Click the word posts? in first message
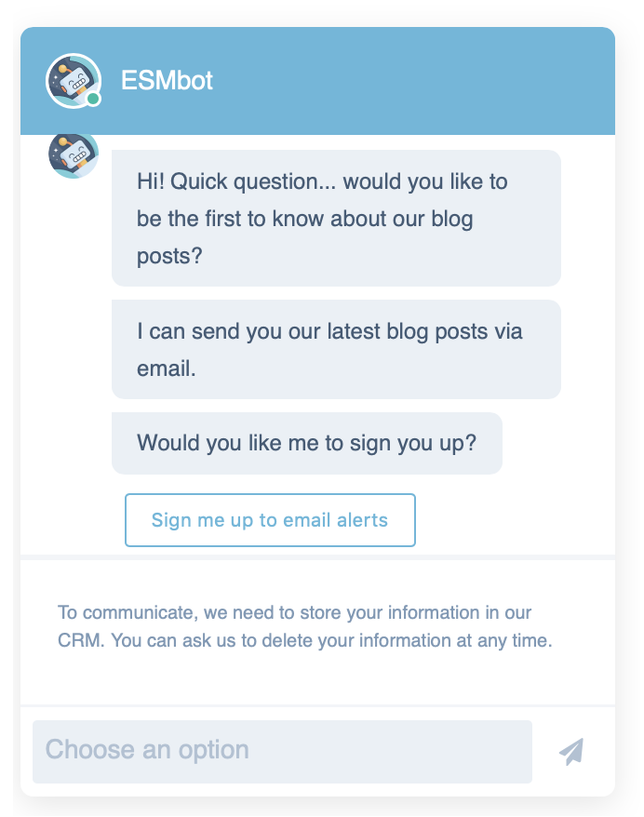This screenshot has width=644, height=817. pyautogui.click(x=169, y=256)
